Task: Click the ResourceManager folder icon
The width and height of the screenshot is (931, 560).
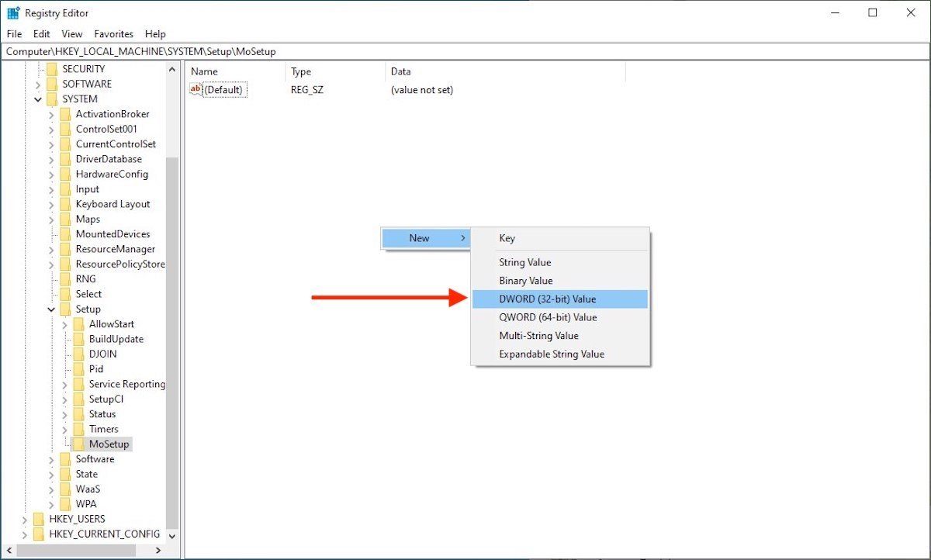Action: pyautogui.click(x=65, y=250)
